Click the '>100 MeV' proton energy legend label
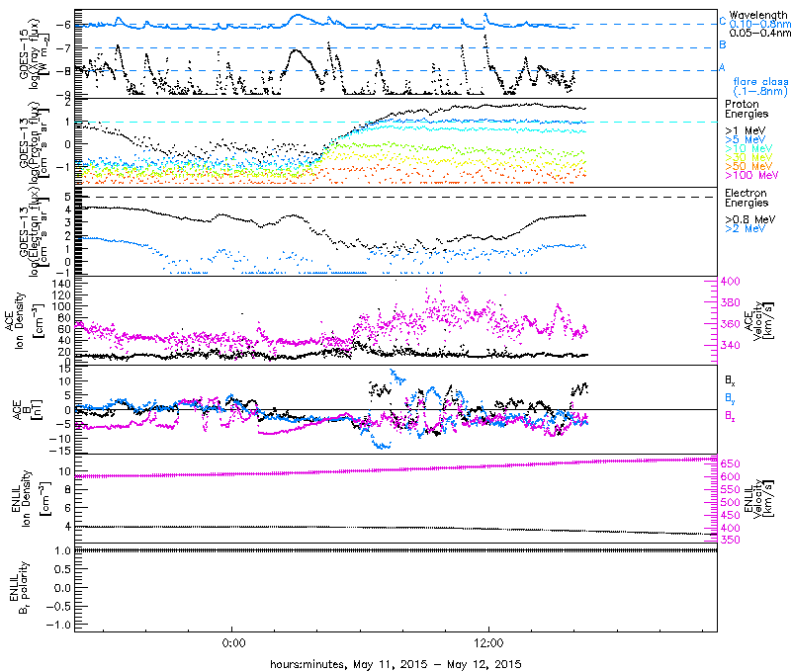This screenshot has width=791, height=672. click(x=751, y=175)
